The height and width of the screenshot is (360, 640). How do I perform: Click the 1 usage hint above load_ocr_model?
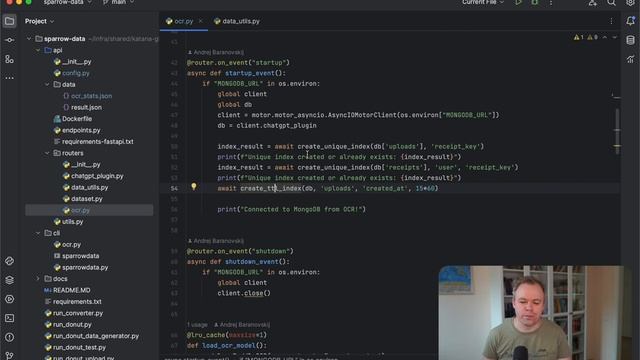click(198, 325)
